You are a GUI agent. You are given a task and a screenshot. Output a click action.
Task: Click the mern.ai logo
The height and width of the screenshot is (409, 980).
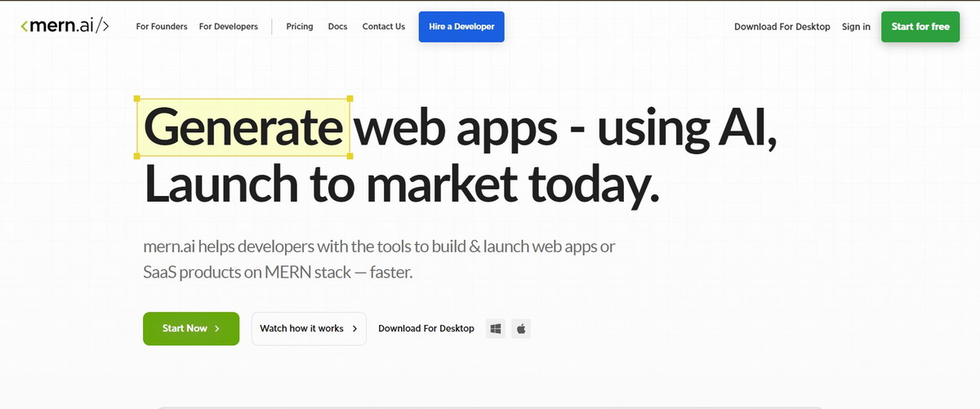[65, 26]
